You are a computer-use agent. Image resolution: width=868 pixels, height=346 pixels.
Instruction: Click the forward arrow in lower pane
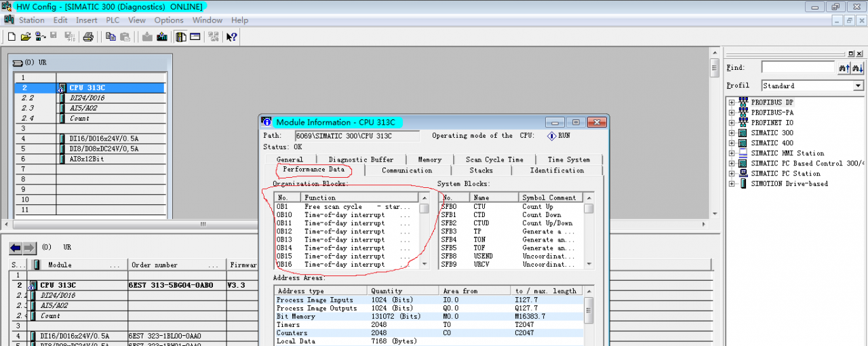(29, 248)
